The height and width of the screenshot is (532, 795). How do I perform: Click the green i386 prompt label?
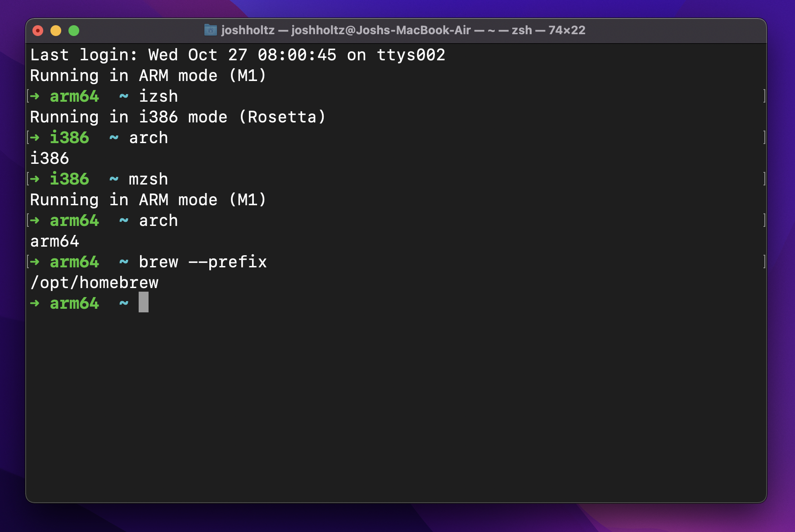[70, 137]
